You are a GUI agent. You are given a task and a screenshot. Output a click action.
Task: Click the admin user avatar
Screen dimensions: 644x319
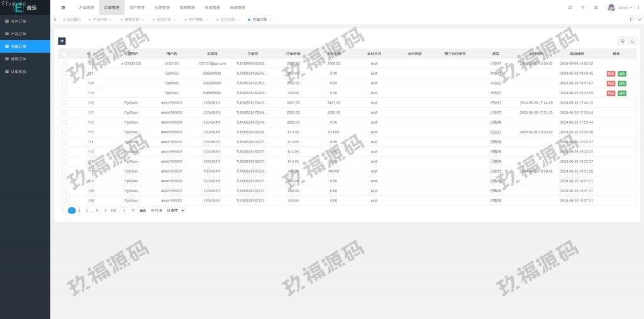pyautogui.click(x=611, y=8)
